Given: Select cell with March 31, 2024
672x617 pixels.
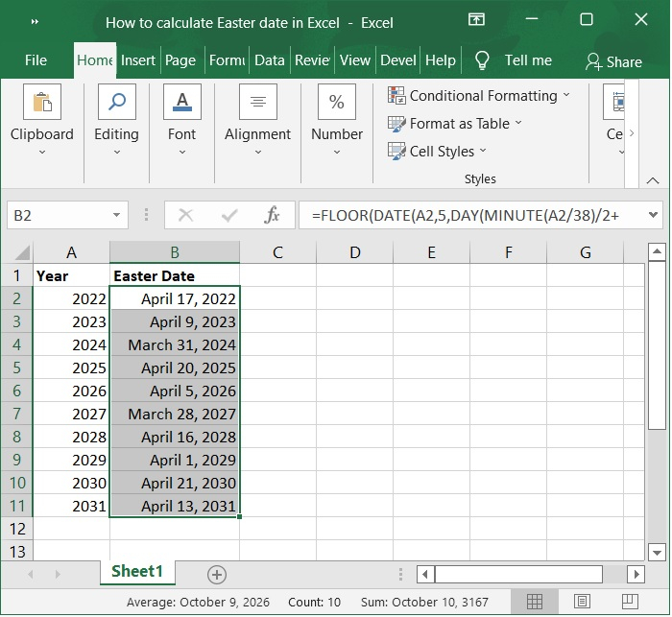Looking at the screenshot, I should pos(175,344).
